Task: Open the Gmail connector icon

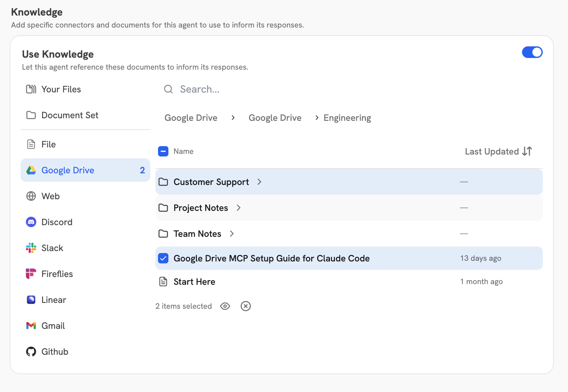Action: (x=31, y=326)
